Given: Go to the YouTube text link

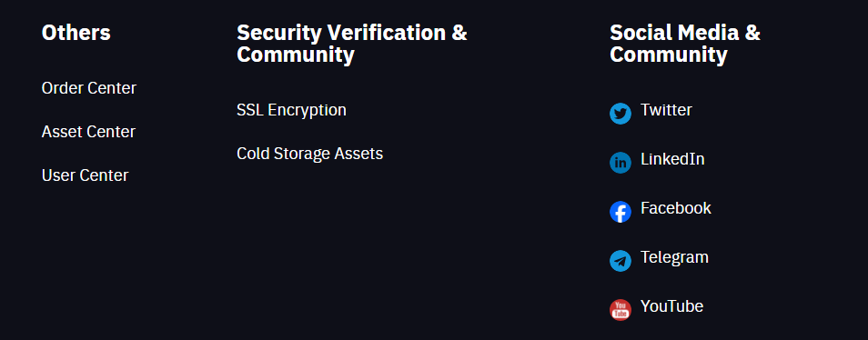Looking at the screenshot, I should pyautogui.click(x=672, y=306).
